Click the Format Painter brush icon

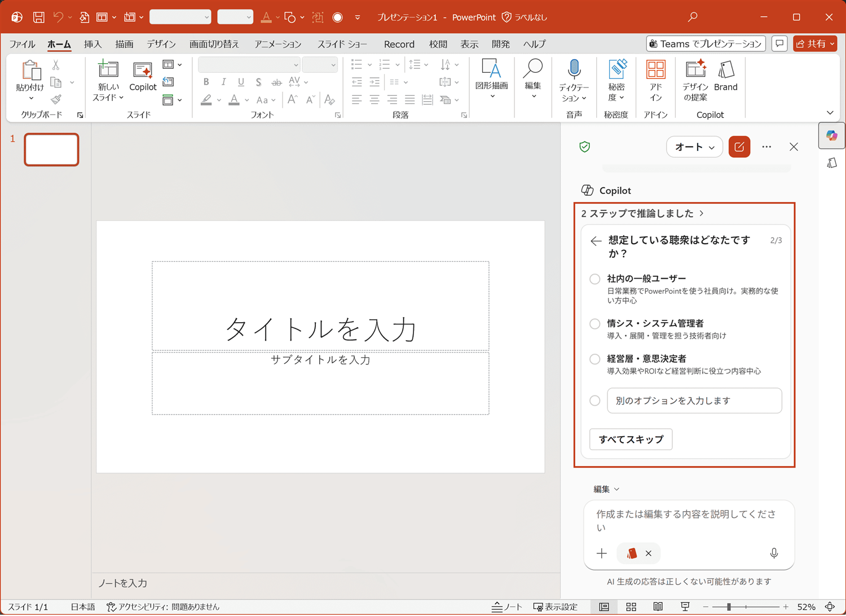point(56,100)
